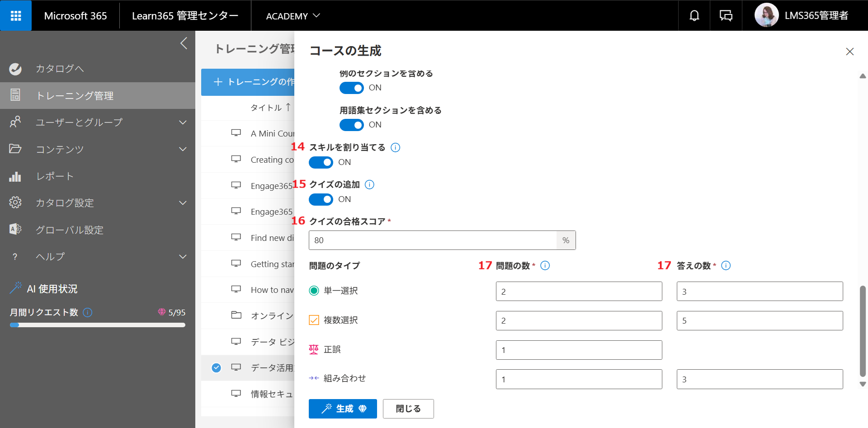
Task: Expand the ヘルプ chevron
Action: tap(183, 257)
